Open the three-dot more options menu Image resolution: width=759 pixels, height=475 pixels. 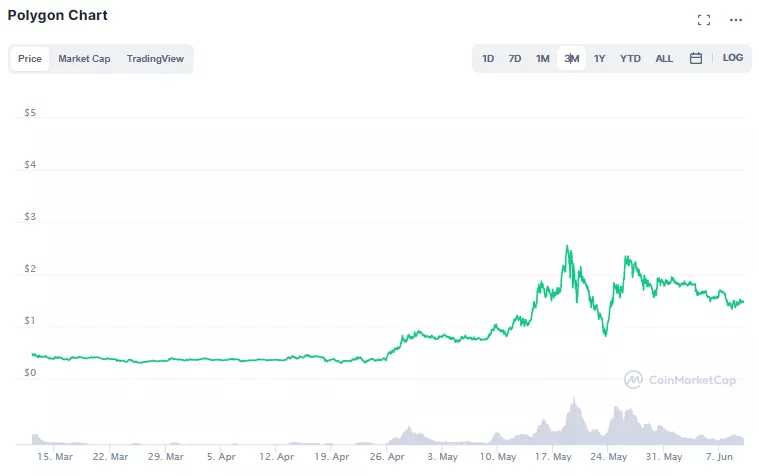(736, 20)
